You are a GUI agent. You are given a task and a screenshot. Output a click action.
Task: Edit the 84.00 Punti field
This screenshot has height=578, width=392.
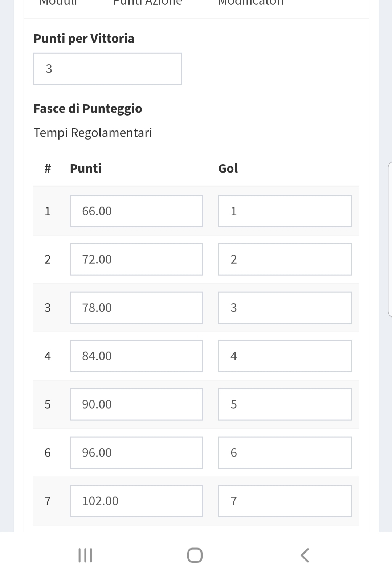point(136,356)
